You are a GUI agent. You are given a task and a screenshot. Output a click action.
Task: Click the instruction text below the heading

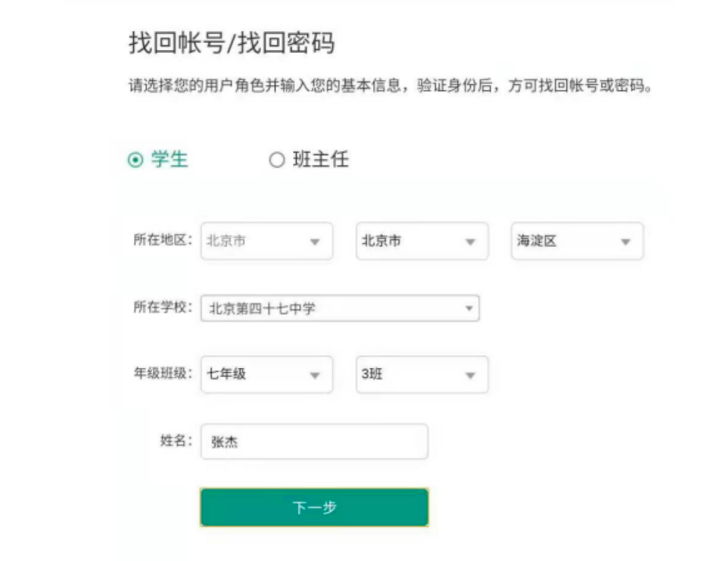coord(390,86)
